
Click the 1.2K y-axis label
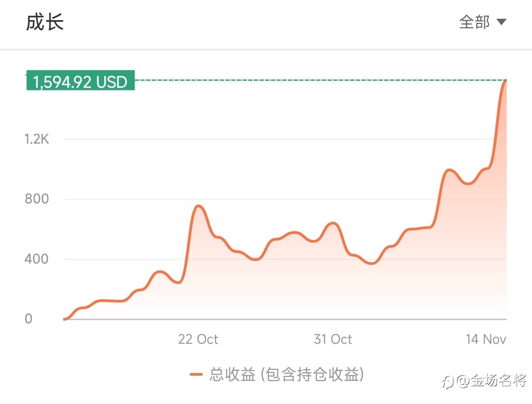[37, 140]
